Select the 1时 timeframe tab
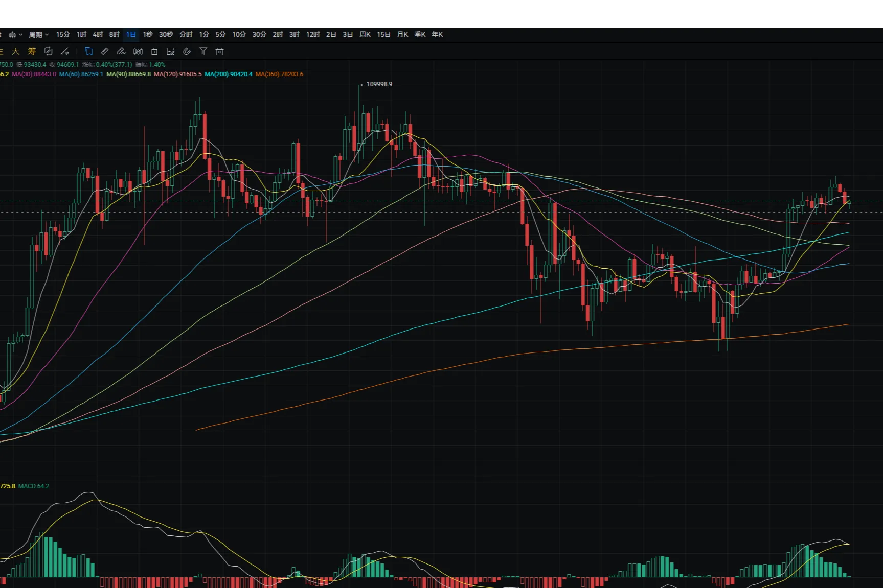This screenshot has width=883, height=588. pos(81,35)
